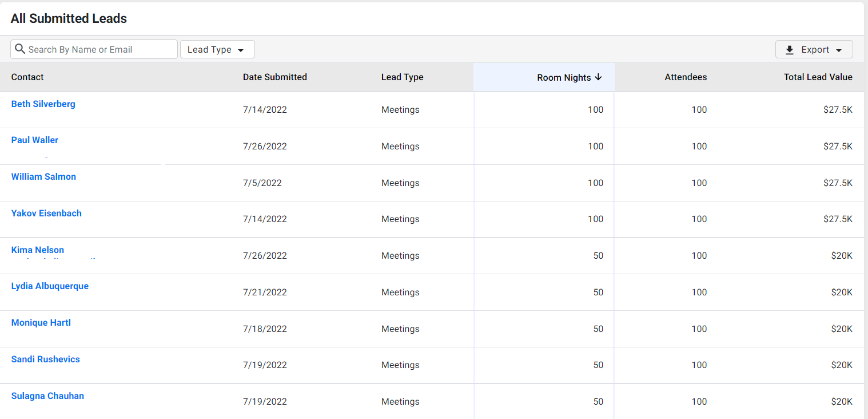Viewport: 868px width, 419px height.
Task: Click the date 7/18/2022 in Monique Hartl's row
Action: [x=265, y=329]
